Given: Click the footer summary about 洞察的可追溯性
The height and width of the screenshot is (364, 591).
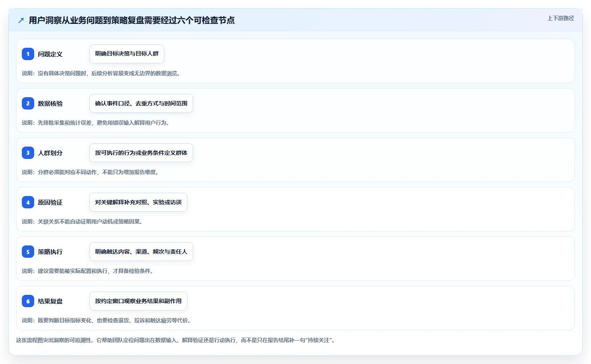Looking at the screenshot, I should pyautogui.click(x=176, y=340).
